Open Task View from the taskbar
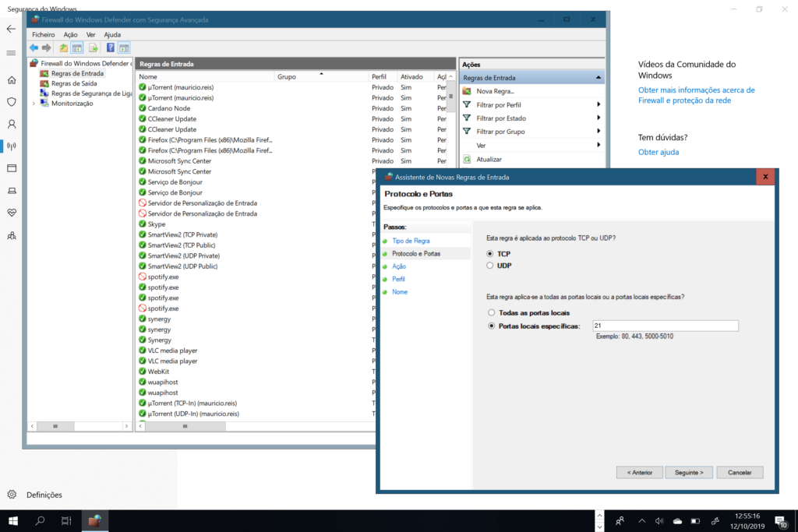 [x=66, y=521]
